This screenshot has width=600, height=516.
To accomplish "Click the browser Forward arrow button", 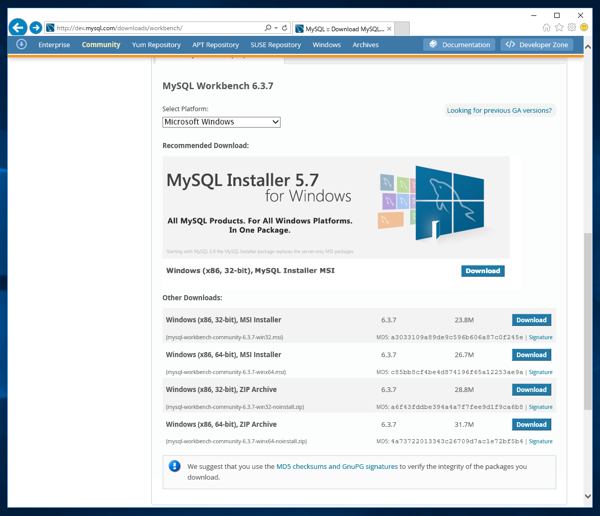I will tap(36, 28).
